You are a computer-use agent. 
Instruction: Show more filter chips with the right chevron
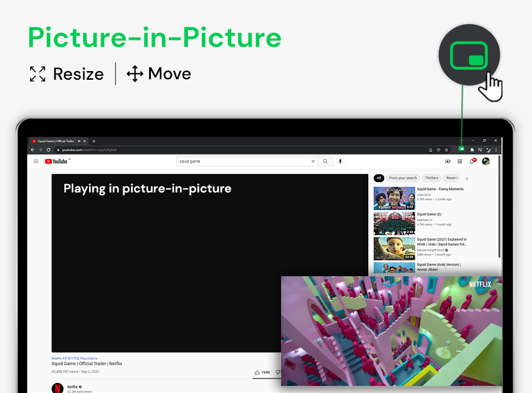tap(467, 179)
